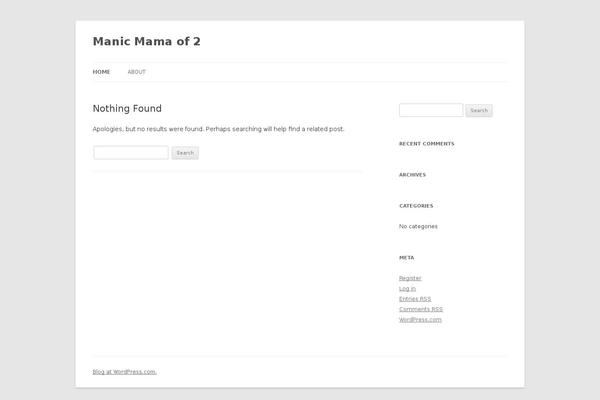600x400 pixels.
Task: Click Search button under the apology message
Action: (x=185, y=153)
